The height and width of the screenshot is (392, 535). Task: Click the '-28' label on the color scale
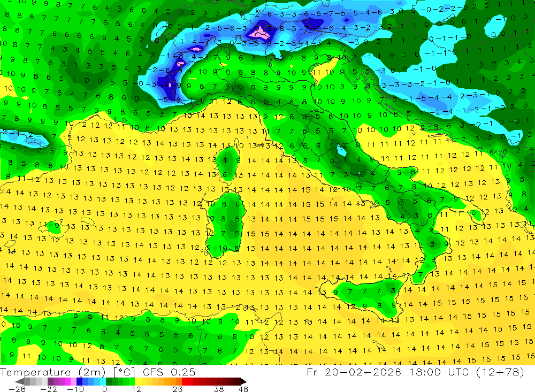(17, 389)
